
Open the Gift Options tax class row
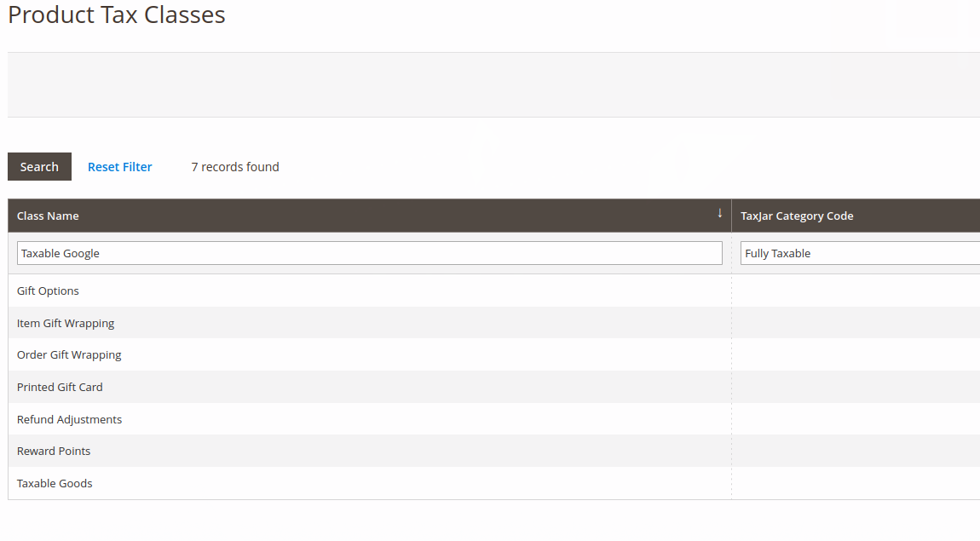click(x=48, y=291)
